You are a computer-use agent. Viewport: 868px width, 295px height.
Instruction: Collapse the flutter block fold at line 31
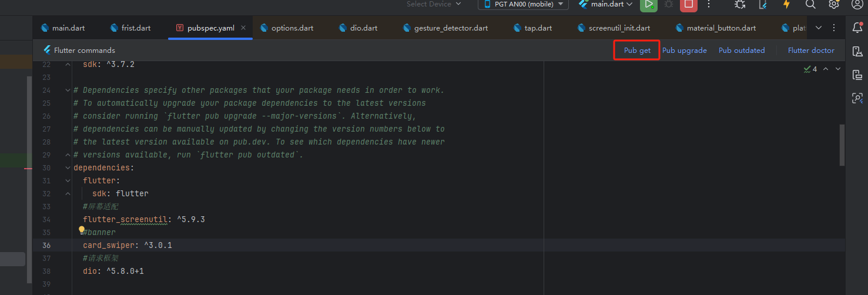pos(68,181)
